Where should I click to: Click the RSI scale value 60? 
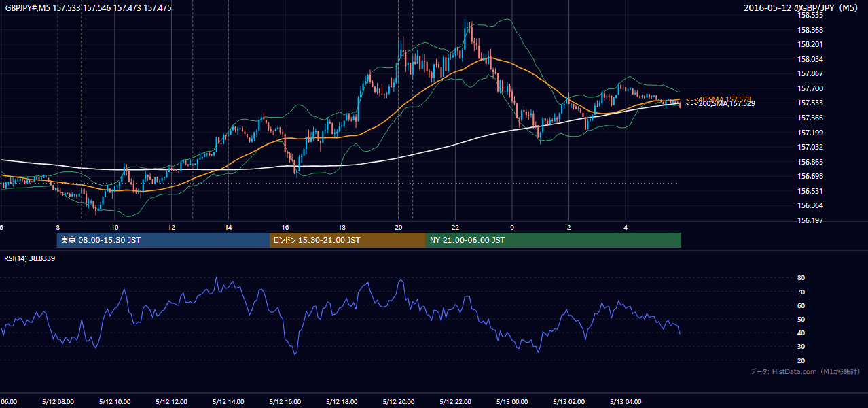[801, 305]
